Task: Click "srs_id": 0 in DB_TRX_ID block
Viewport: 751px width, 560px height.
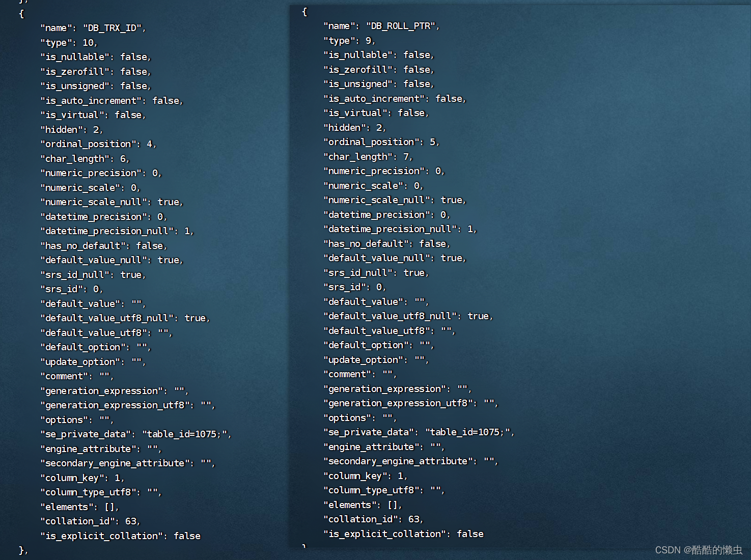Action: click(72, 289)
